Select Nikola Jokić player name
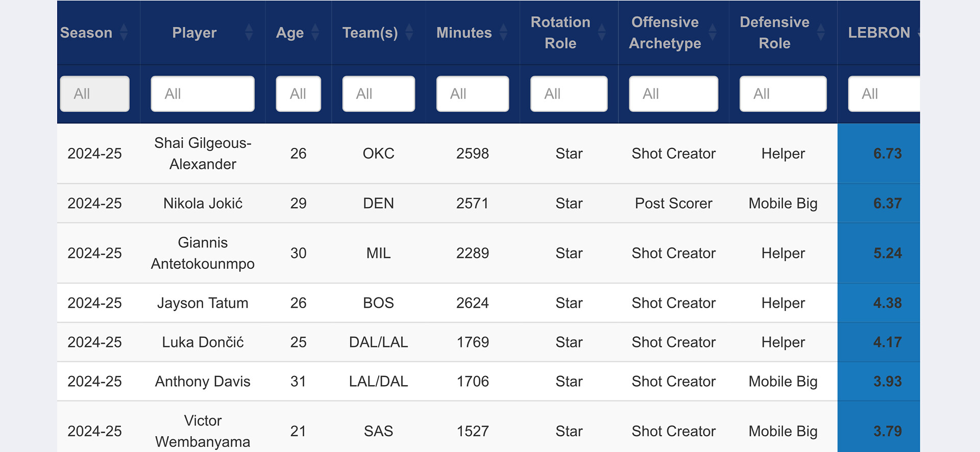 click(x=203, y=204)
